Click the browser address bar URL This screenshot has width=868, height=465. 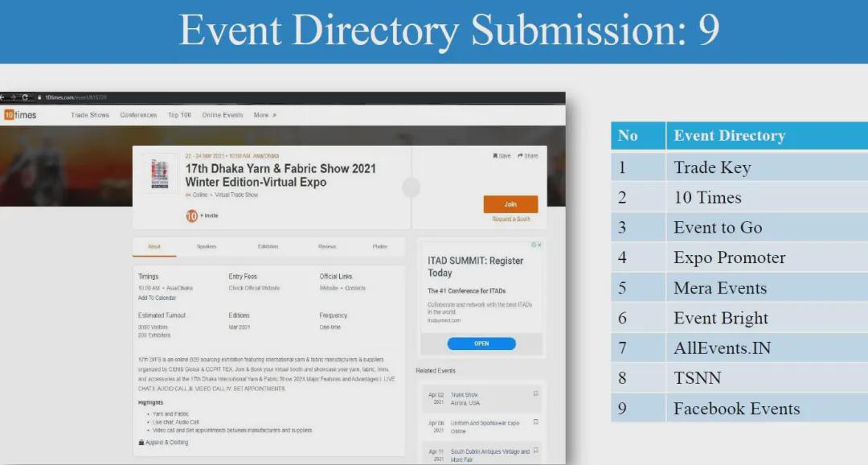(x=76, y=97)
